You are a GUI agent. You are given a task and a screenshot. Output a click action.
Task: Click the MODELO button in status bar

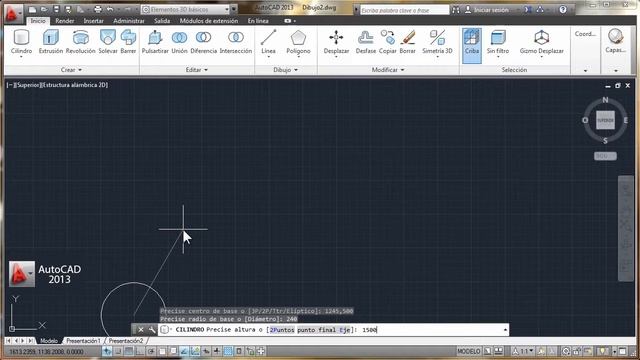click(469, 351)
